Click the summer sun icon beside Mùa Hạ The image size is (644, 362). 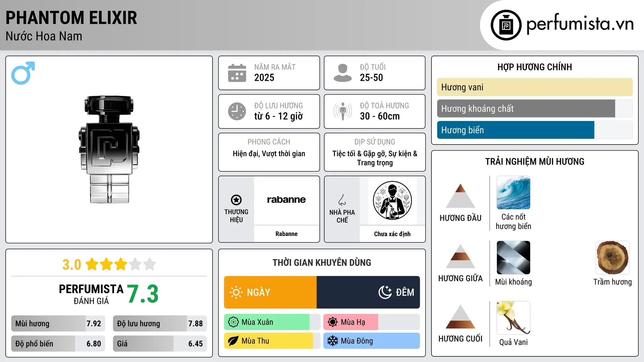[332, 322]
